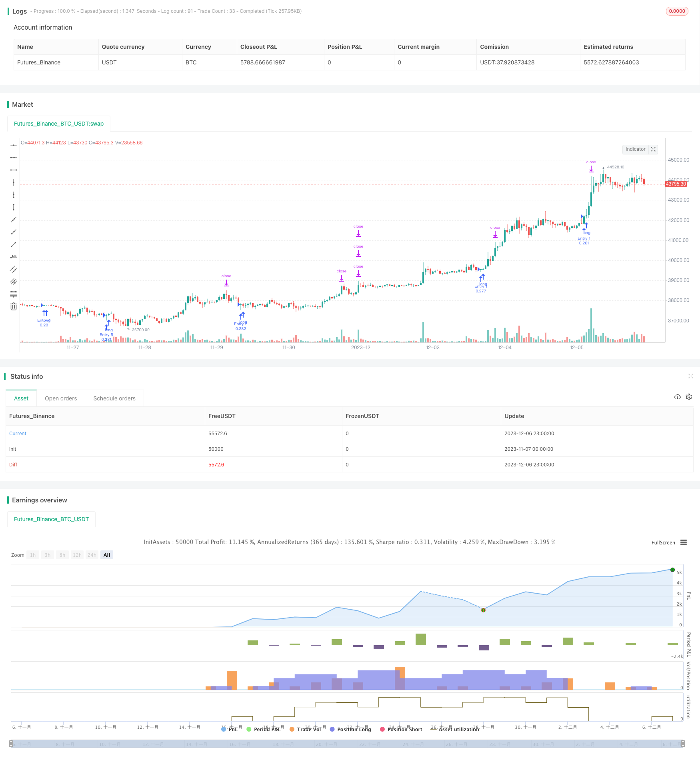
Task: Click the 44528.10 high price label
Action: point(616,167)
